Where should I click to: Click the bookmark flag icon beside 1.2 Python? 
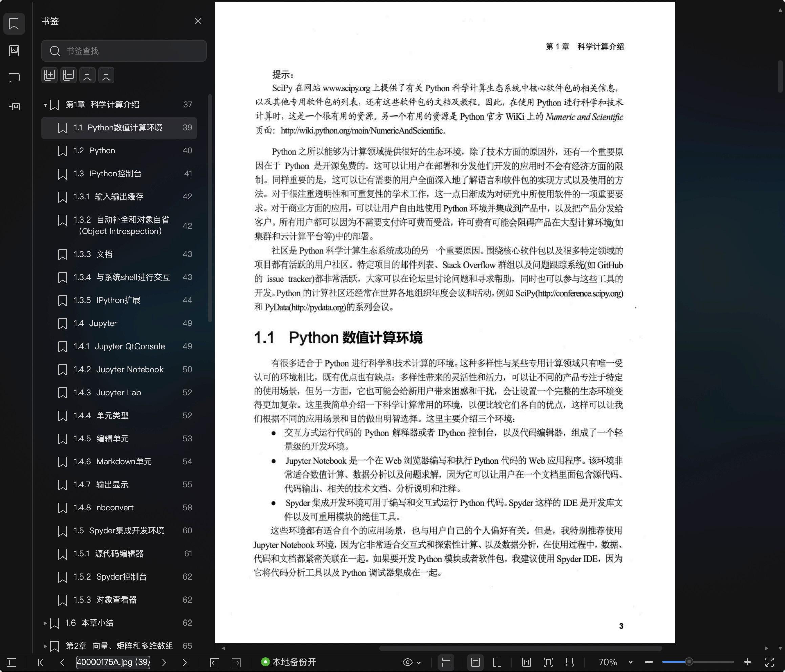[x=63, y=151]
